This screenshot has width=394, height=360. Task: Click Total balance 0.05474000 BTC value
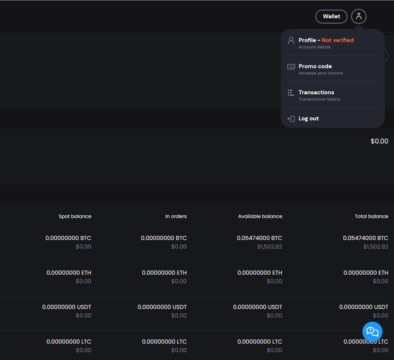pos(365,238)
